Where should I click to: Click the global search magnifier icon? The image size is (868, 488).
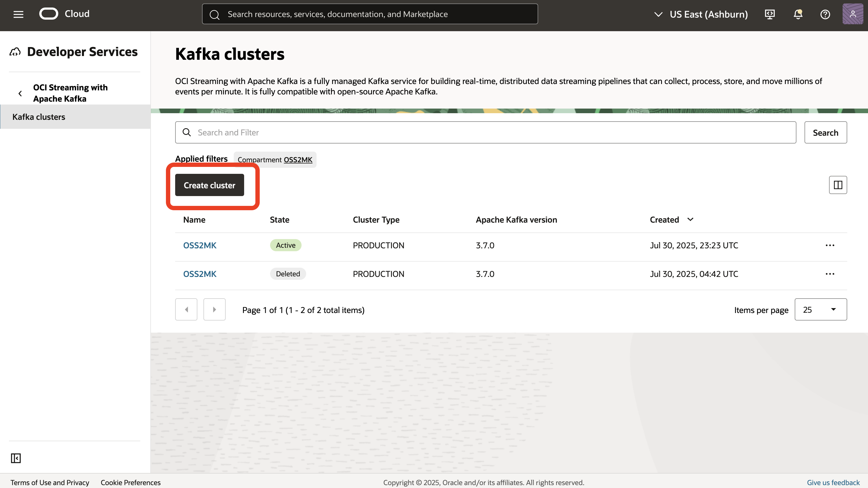pos(215,14)
